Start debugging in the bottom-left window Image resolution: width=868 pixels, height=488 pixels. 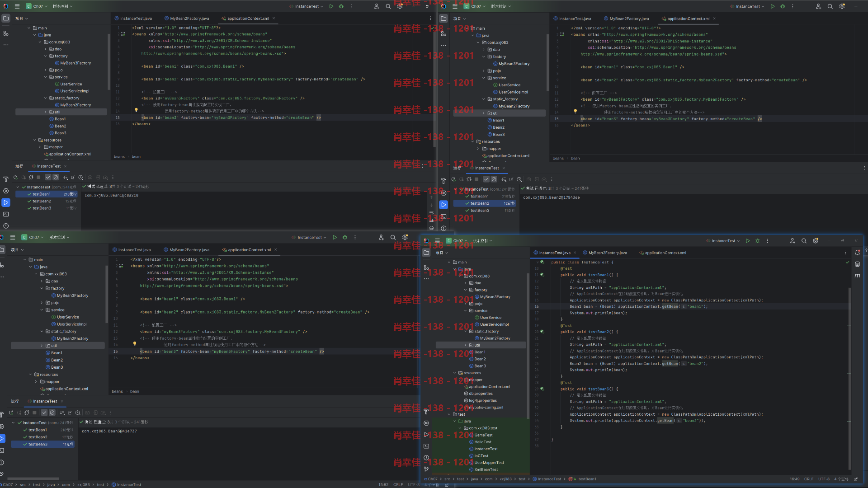[x=345, y=237]
